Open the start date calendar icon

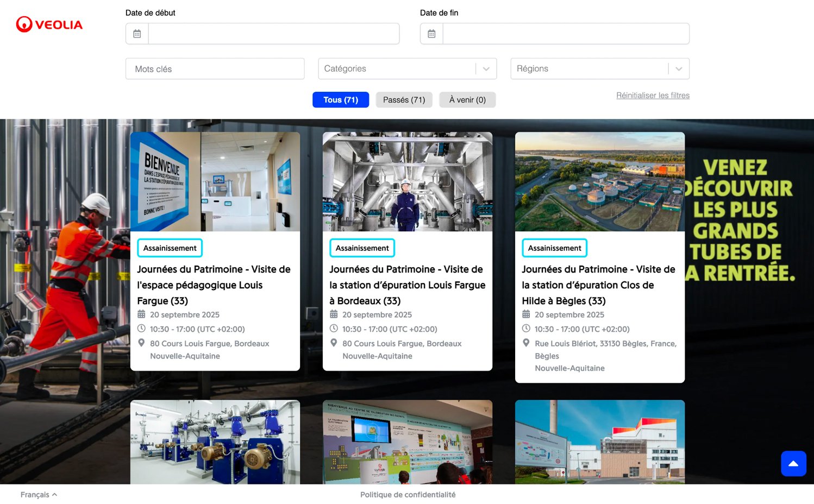[137, 34]
